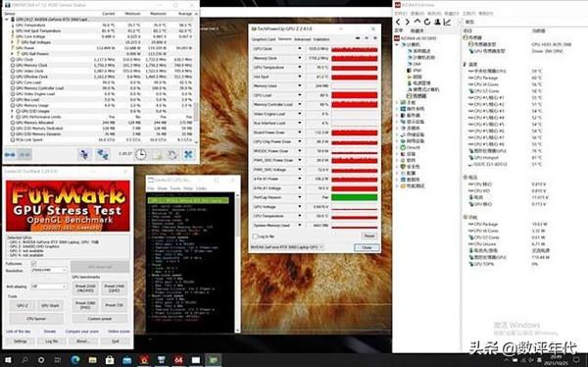Click the AIDA64 up-level arrow icon
Viewport: 588px width, 367px height.
tap(417, 23)
